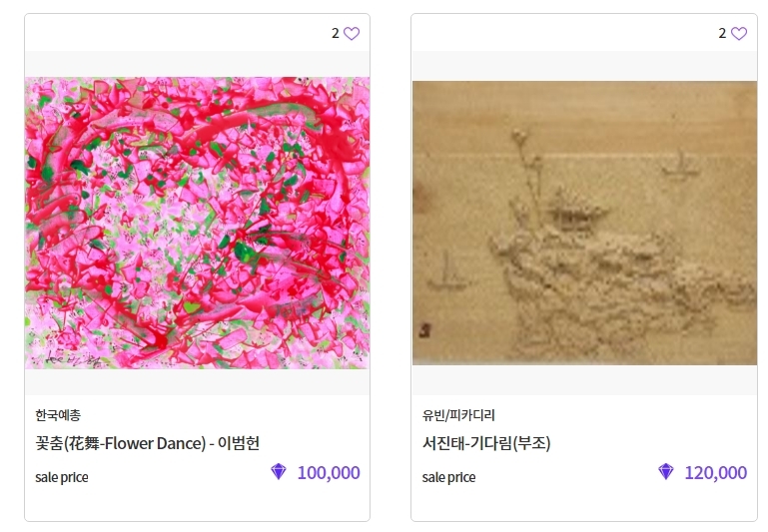
Task: Click gray band above Flower Dance image
Action: pyautogui.click(x=198, y=64)
